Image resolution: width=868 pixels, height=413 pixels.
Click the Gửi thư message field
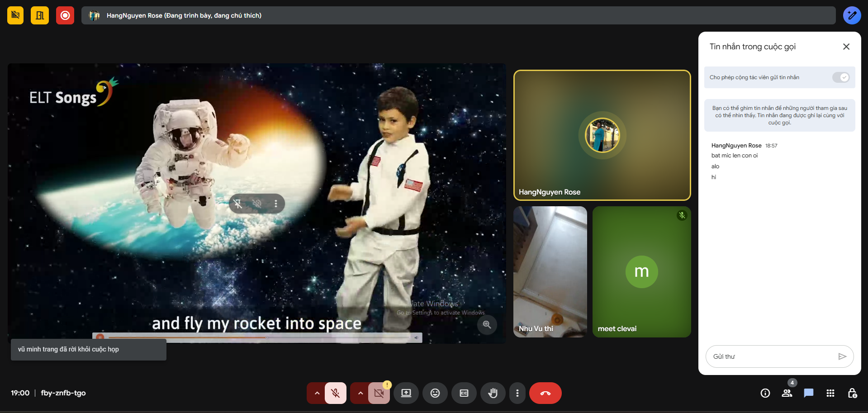[x=772, y=356]
